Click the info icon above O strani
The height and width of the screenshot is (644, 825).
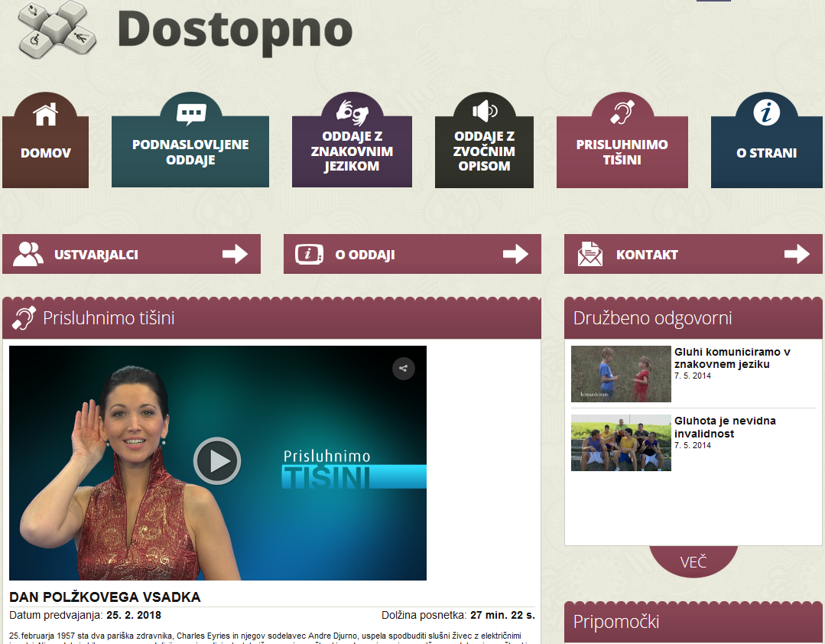767,112
